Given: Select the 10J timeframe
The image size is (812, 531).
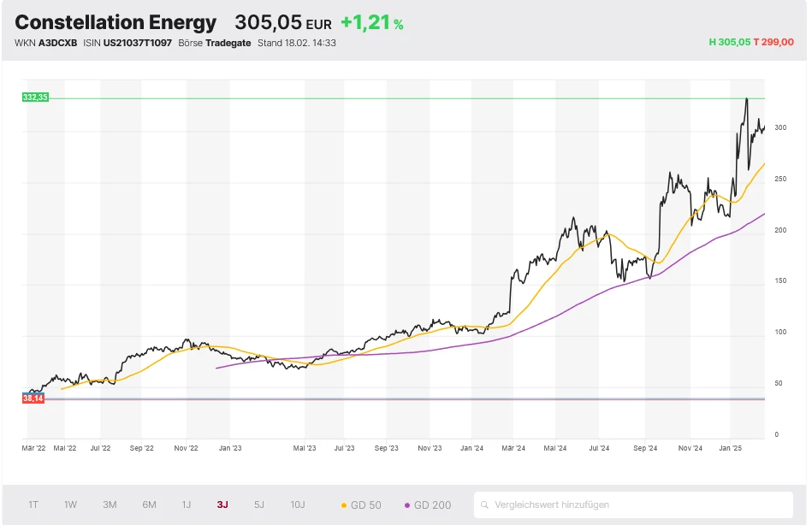Looking at the screenshot, I should 297,504.
